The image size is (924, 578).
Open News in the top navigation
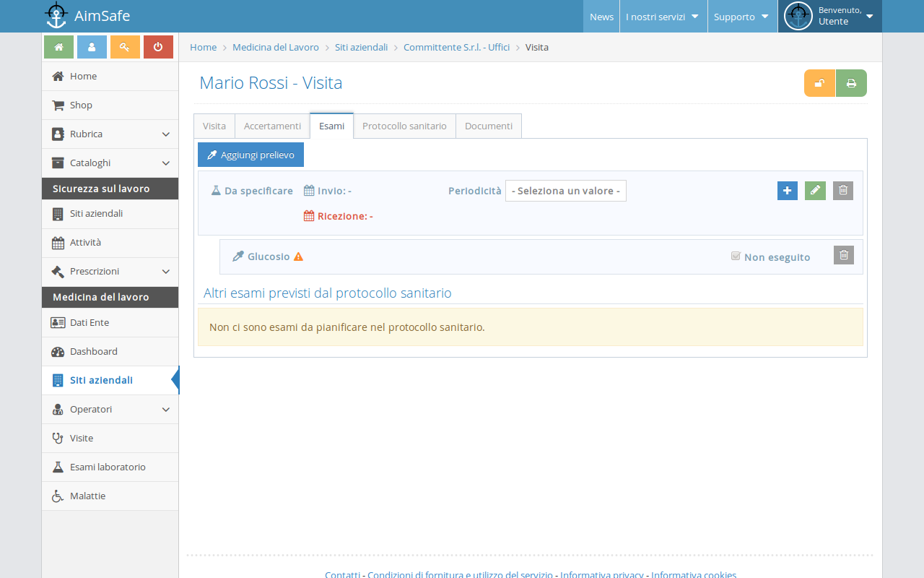tap(601, 17)
